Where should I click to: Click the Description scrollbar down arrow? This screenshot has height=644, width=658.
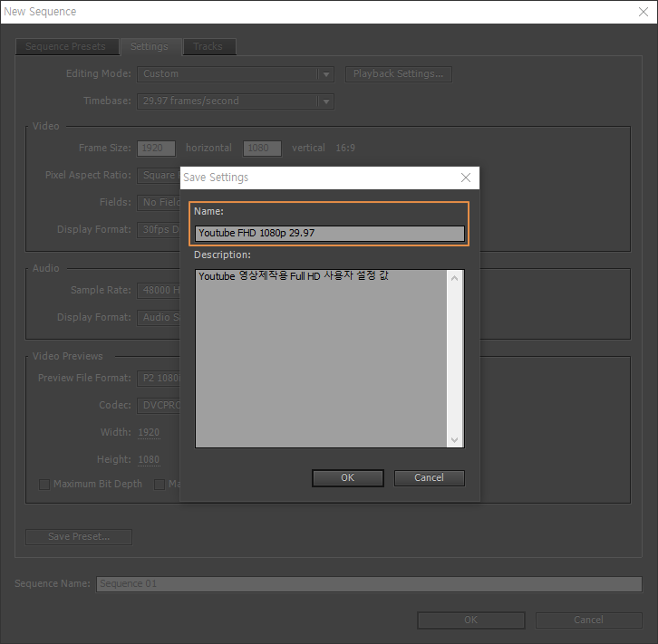[x=454, y=440]
